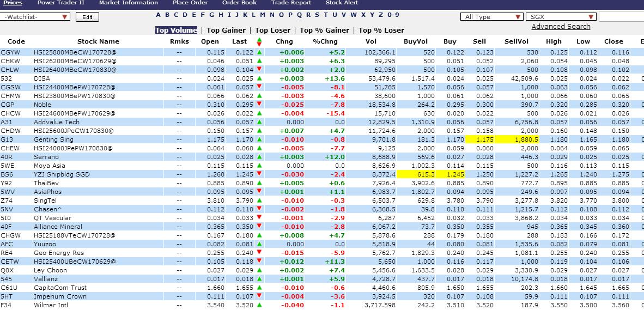Select stock code G13

(6, 139)
